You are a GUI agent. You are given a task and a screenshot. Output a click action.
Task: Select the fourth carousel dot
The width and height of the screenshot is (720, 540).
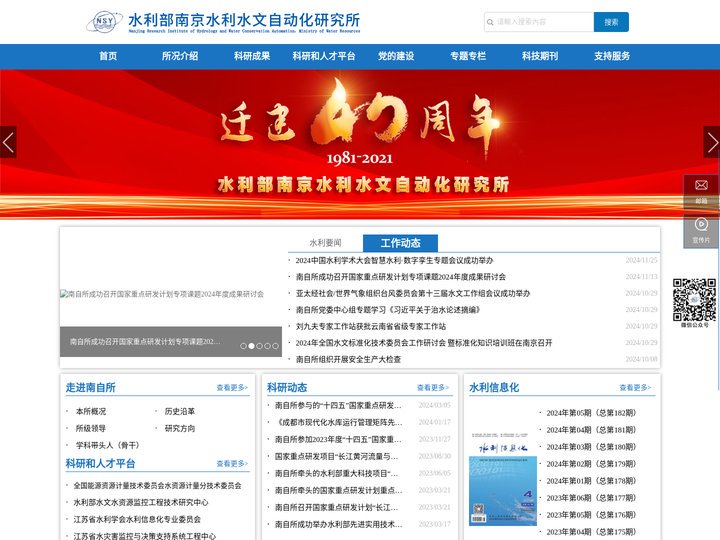click(x=267, y=346)
